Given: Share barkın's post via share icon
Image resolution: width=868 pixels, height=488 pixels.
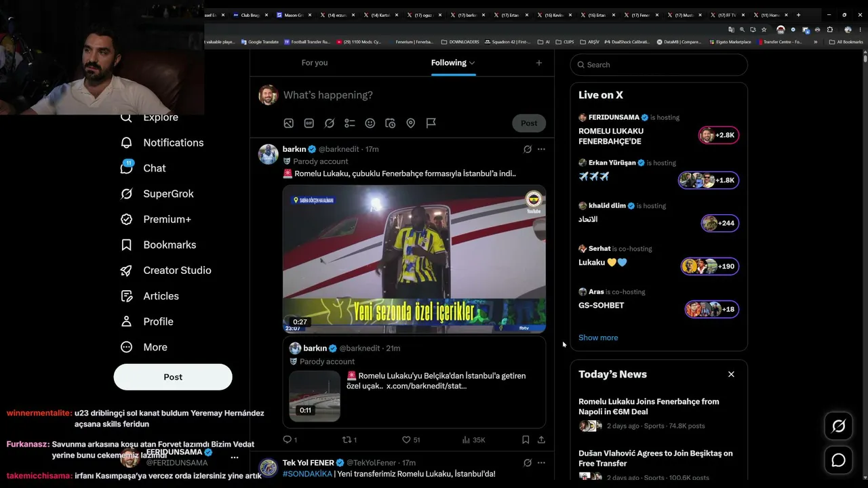Looking at the screenshot, I should pos(541,440).
